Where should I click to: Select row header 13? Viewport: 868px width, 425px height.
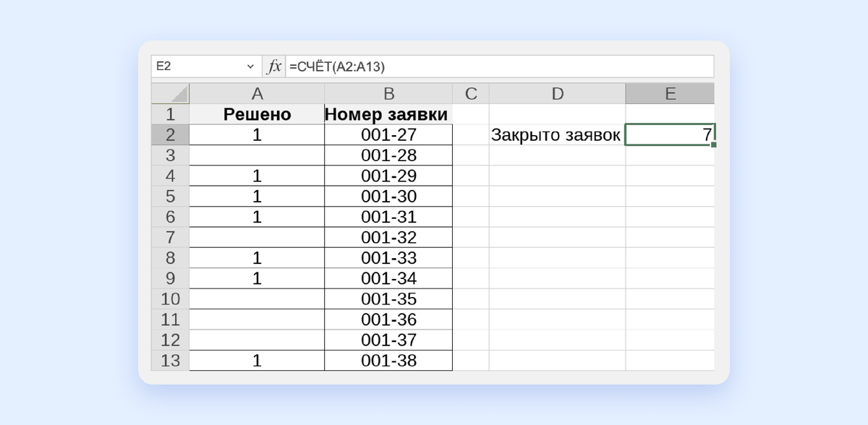171,360
